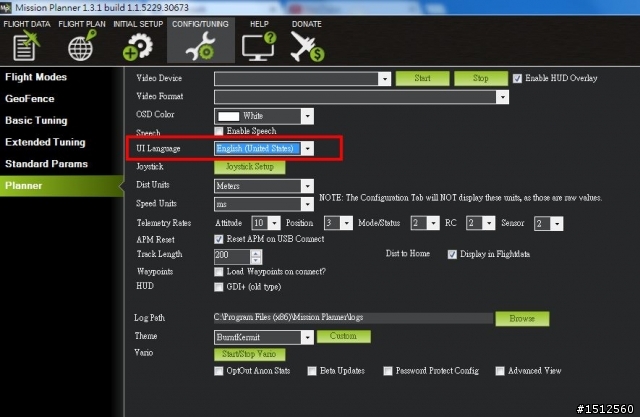Go to GeoFence section
This screenshot has width=640, height=417.
pos(29,99)
